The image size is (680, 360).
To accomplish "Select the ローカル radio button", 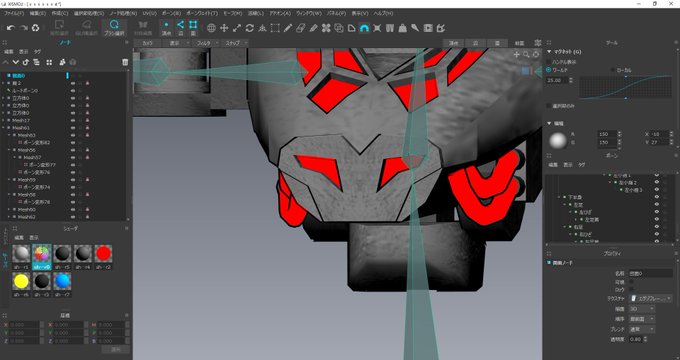I will 613,70.
